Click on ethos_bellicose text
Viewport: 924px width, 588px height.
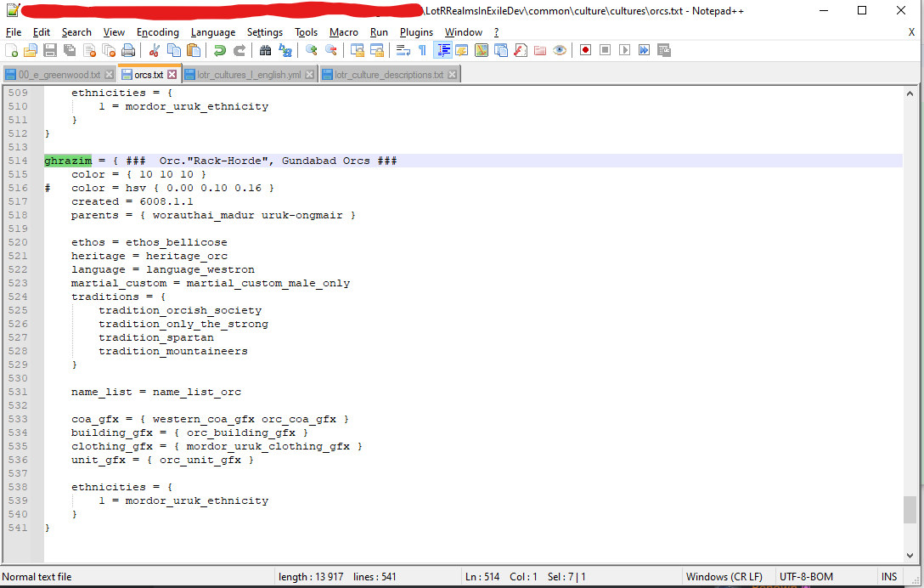(176, 242)
